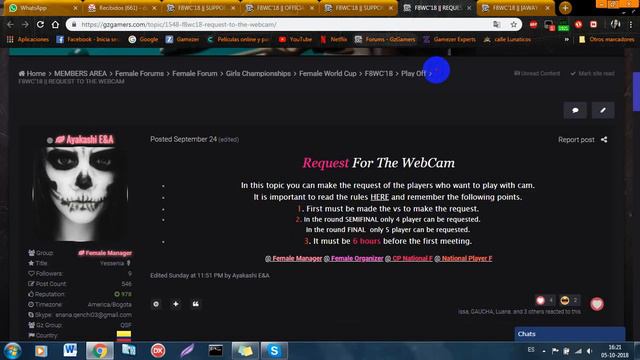Open the translate page icon
Viewport: 640px width, 360px height.
pos(497,24)
